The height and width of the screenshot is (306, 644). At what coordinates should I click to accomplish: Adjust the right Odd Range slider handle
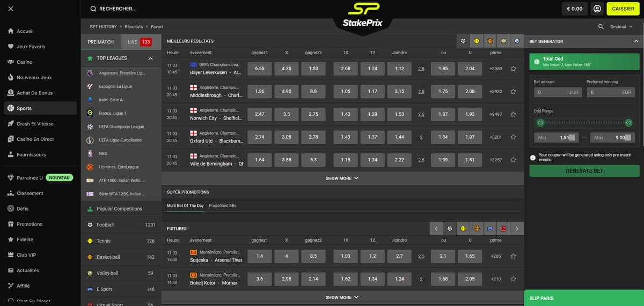(x=627, y=123)
